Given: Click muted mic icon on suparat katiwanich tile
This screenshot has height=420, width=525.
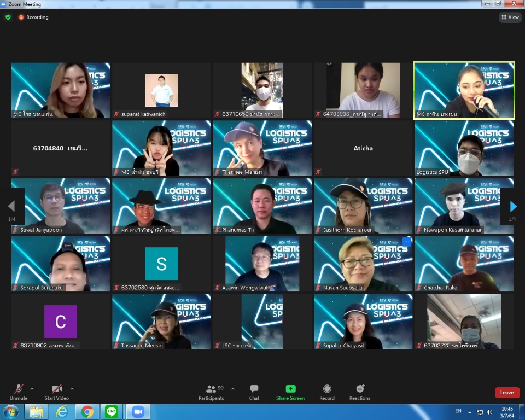Looking at the screenshot, I should coord(116,114).
